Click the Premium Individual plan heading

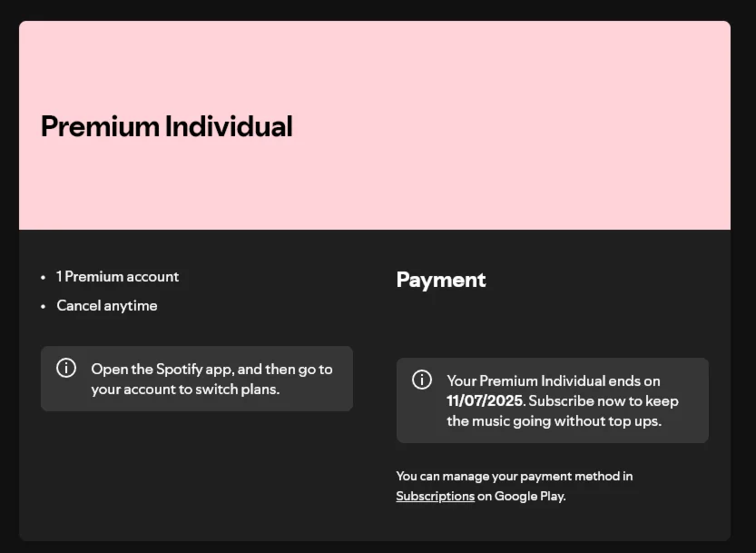tap(166, 126)
